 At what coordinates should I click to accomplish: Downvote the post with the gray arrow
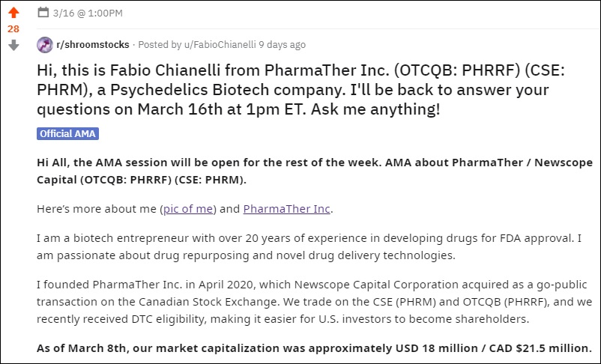point(13,45)
